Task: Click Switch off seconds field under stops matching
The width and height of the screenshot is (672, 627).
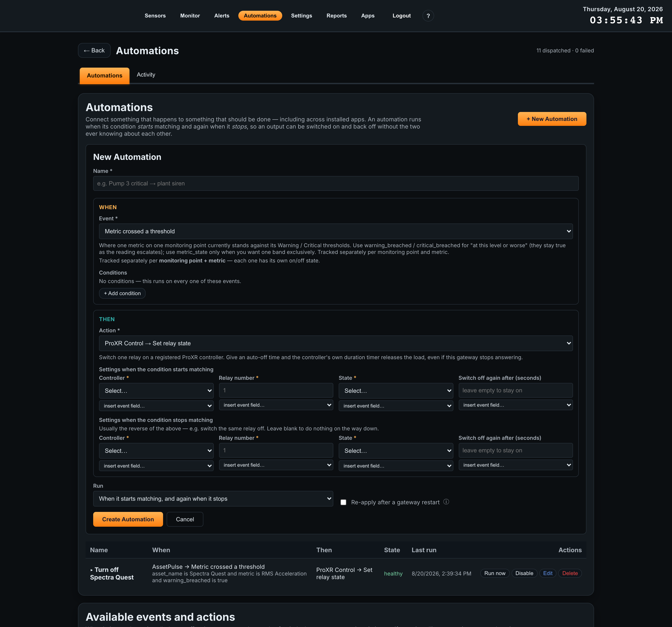Action: click(x=515, y=450)
